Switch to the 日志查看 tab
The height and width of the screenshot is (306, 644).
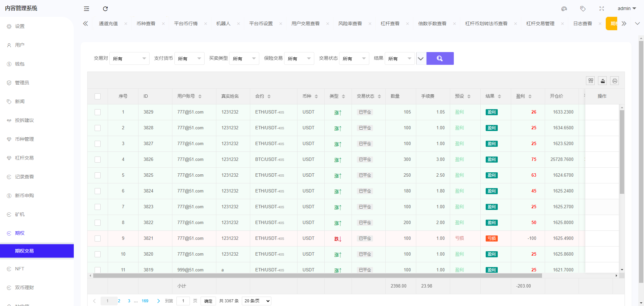click(x=583, y=24)
